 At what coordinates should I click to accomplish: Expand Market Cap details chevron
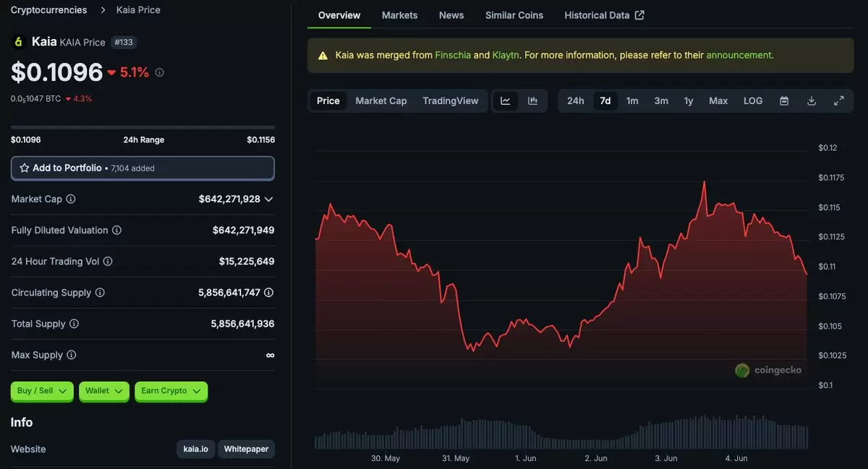pos(268,199)
